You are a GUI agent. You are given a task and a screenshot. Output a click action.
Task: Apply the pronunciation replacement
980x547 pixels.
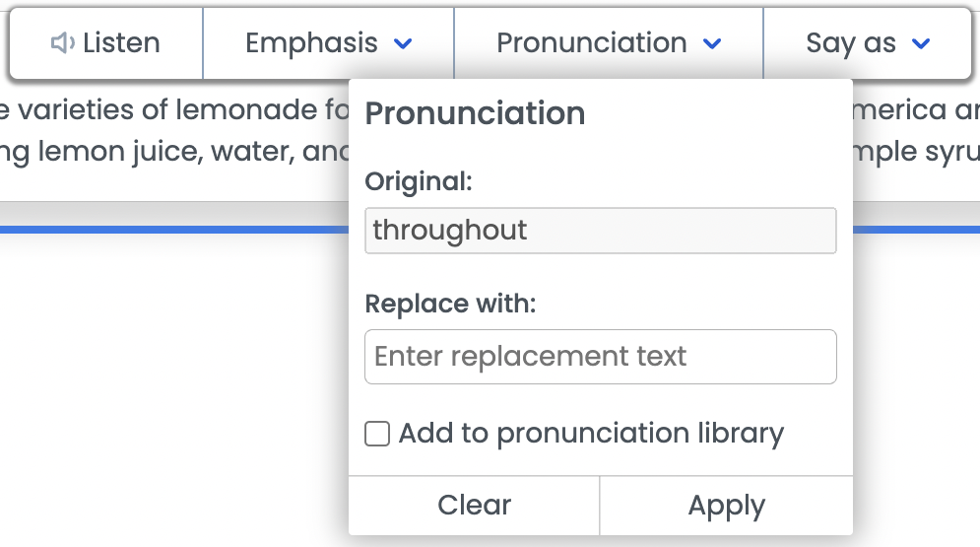(726, 506)
